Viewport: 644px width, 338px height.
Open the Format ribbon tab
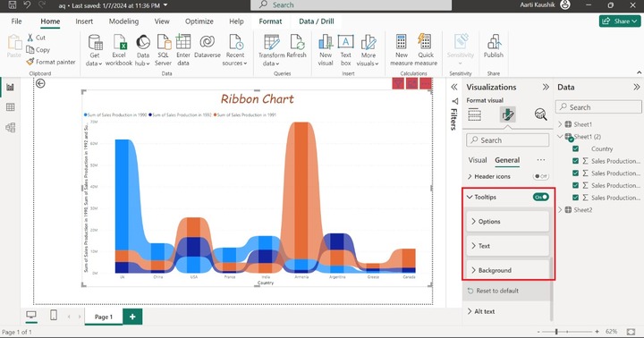coord(270,21)
